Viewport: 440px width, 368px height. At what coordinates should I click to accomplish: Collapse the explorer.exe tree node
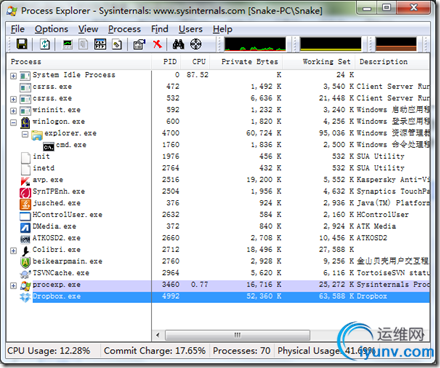click(x=25, y=134)
